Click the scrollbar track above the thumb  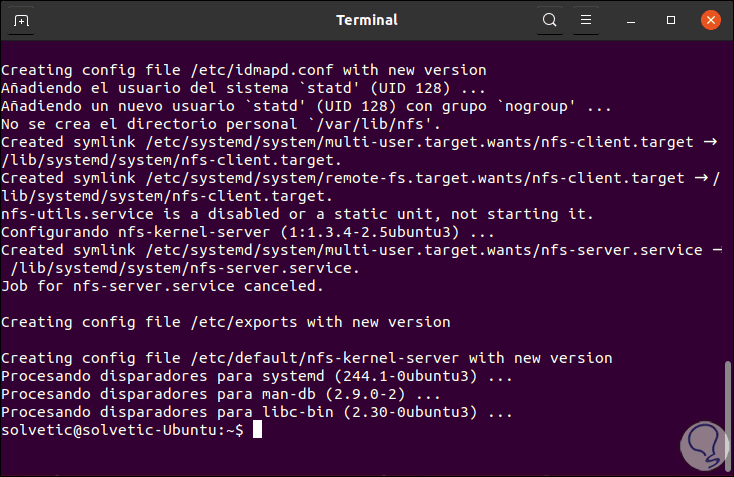coord(728,200)
